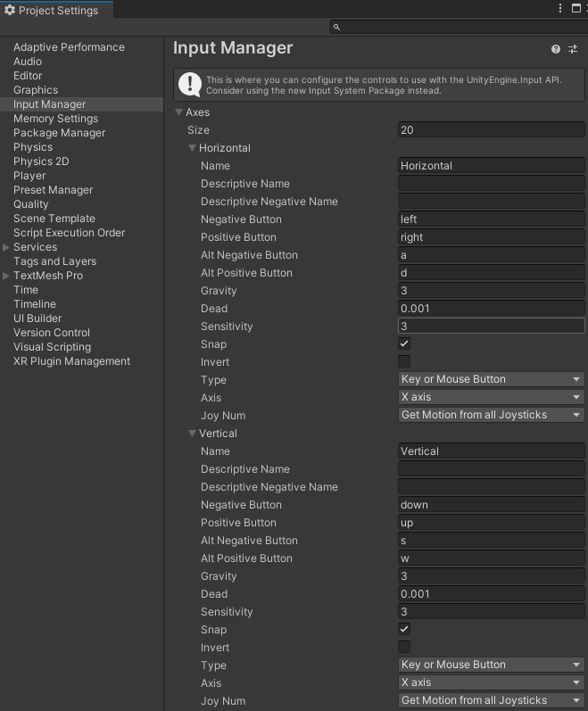Open Graphics settings
The image size is (588, 711).
pyautogui.click(x=36, y=90)
